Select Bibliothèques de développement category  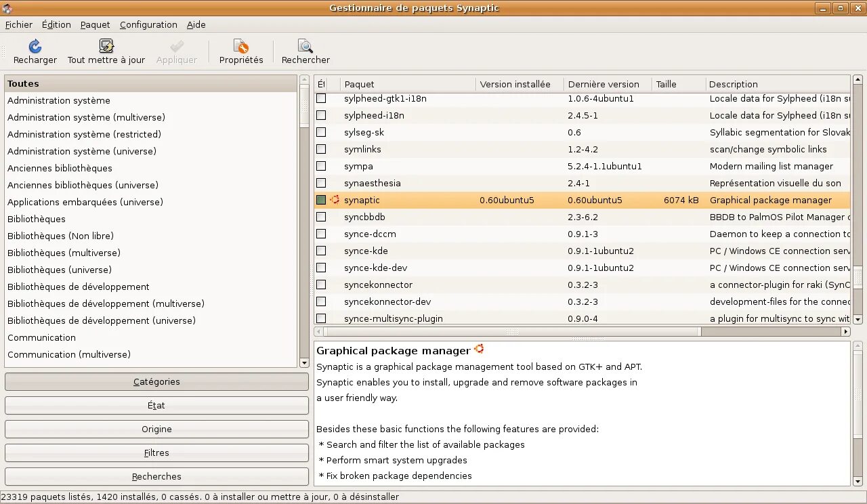point(151,287)
